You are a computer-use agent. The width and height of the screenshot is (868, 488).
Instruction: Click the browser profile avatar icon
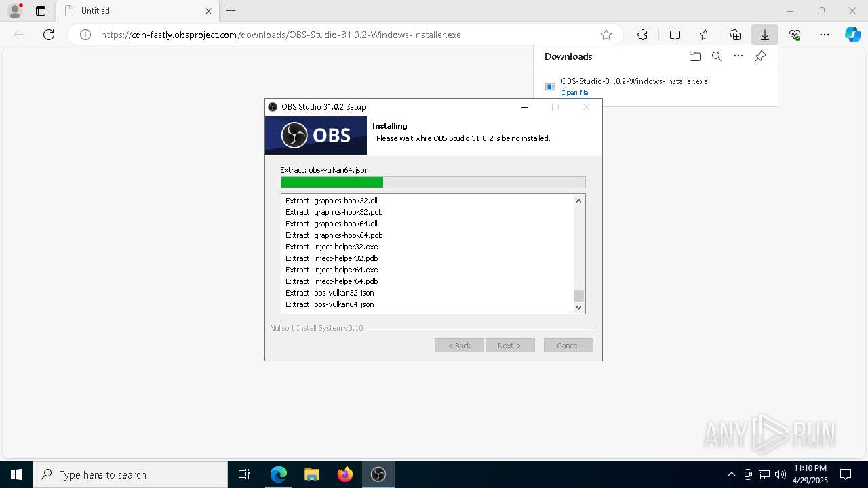tap(14, 11)
